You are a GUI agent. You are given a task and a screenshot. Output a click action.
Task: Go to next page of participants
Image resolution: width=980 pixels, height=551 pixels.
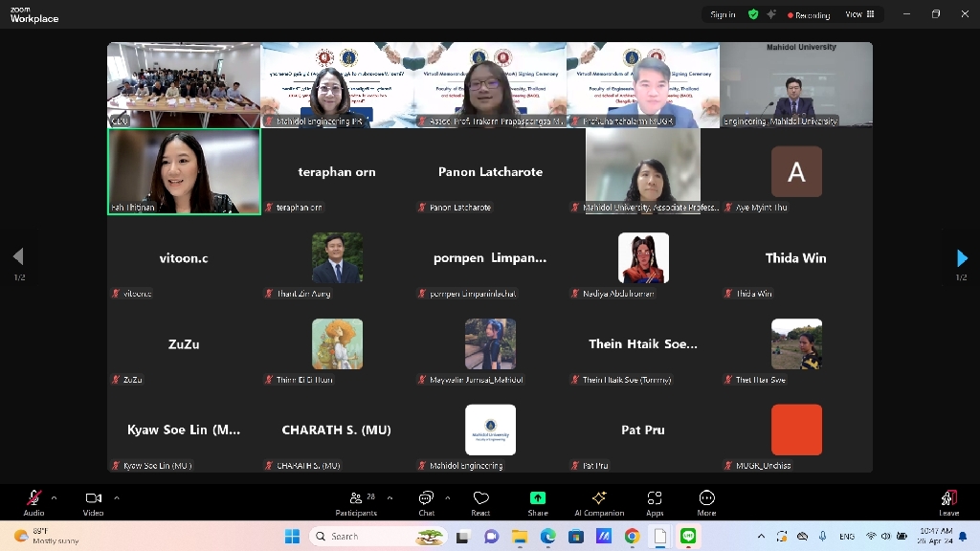[x=962, y=258]
